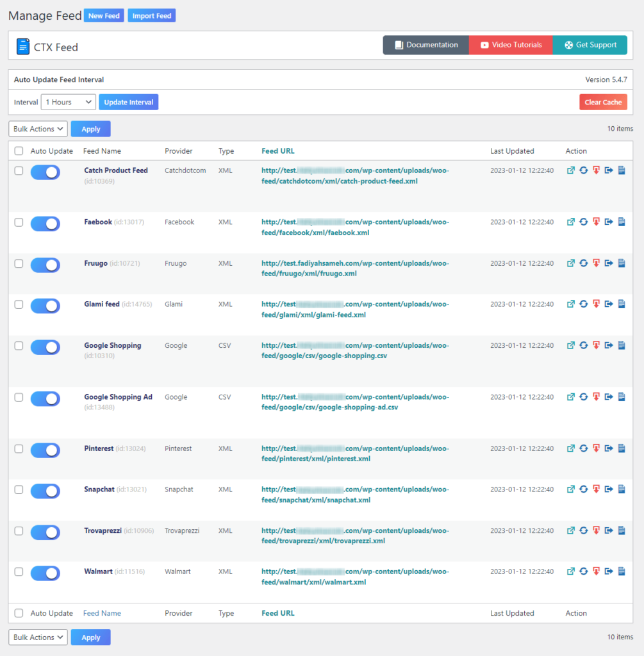Watch the Video Tutorials

click(x=510, y=45)
